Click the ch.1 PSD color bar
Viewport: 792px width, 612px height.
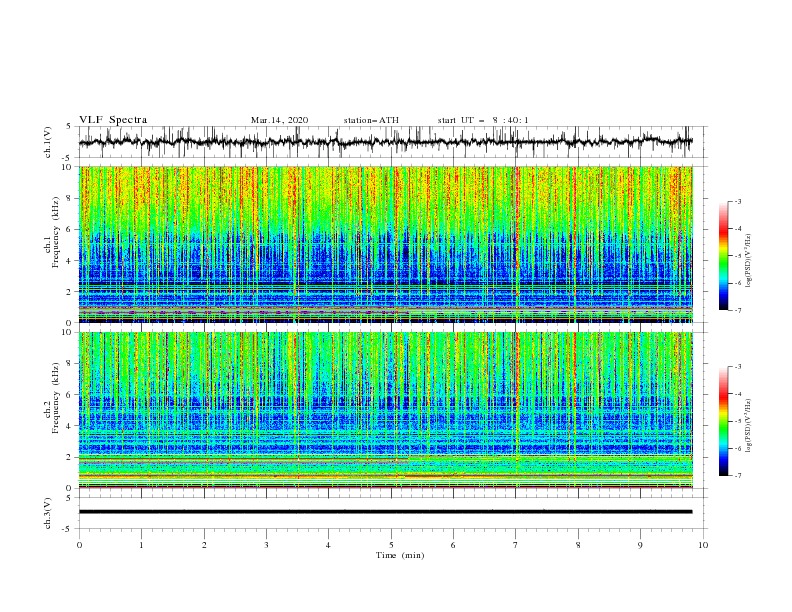723,256
